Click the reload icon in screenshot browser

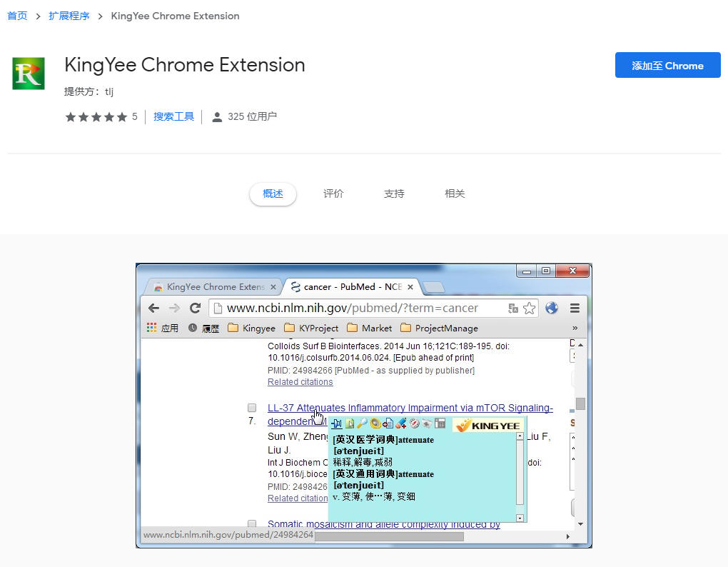195,308
